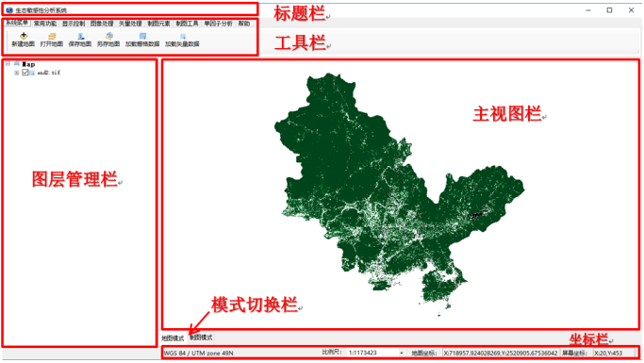The image size is (644, 363).
Task: Uncheck the raster .tif layer checkbox
Action: (25, 73)
